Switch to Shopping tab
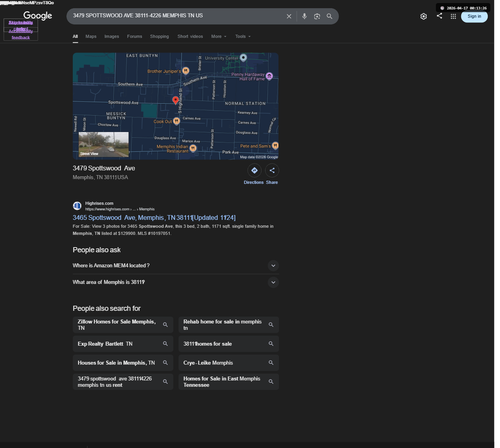 click(x=159, y=36)
